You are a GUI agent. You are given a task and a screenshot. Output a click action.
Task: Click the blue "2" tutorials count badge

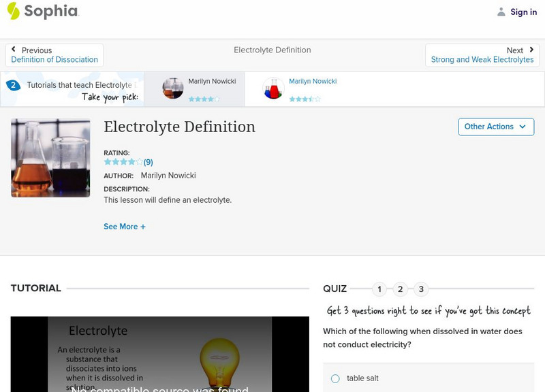(x=12, y=84)
